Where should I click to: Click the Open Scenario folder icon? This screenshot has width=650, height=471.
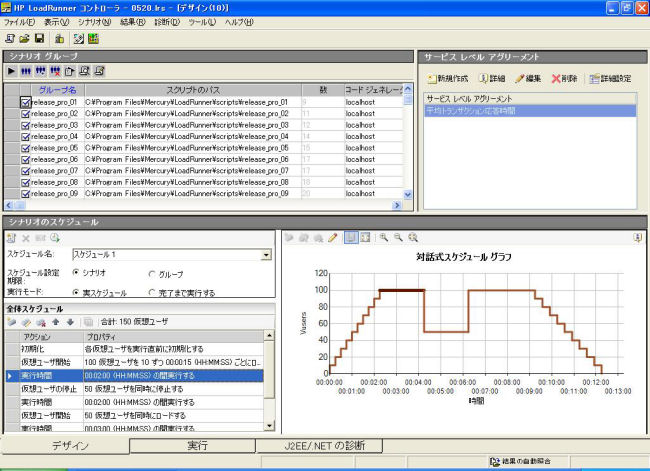click(24, 39)
